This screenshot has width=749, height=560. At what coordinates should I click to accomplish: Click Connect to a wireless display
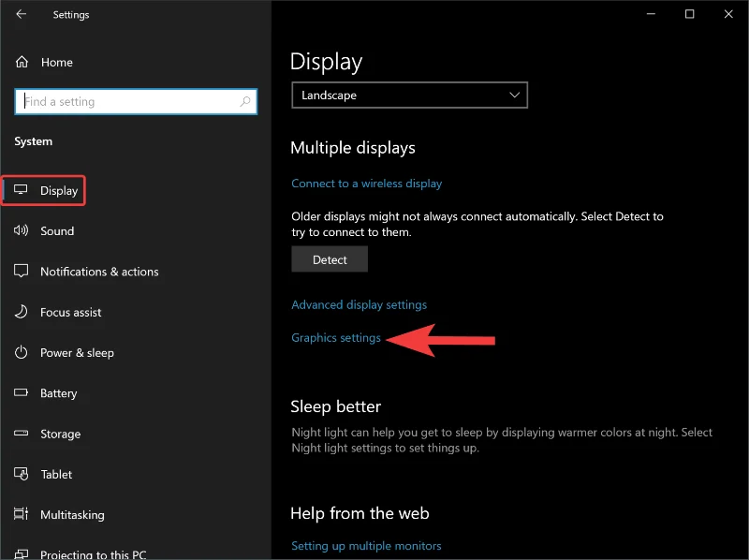[366, 184]
